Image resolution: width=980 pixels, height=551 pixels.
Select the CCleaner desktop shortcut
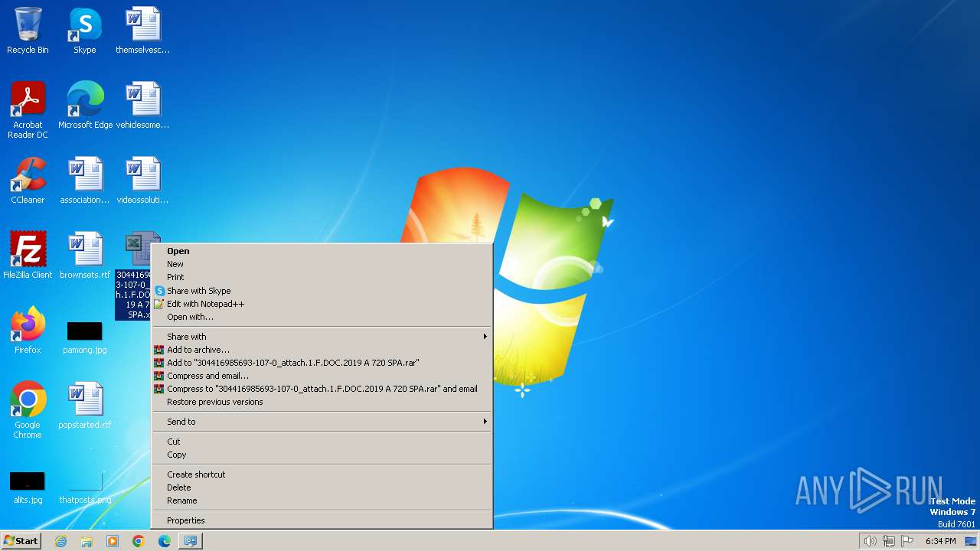click(x=28, y=181)
